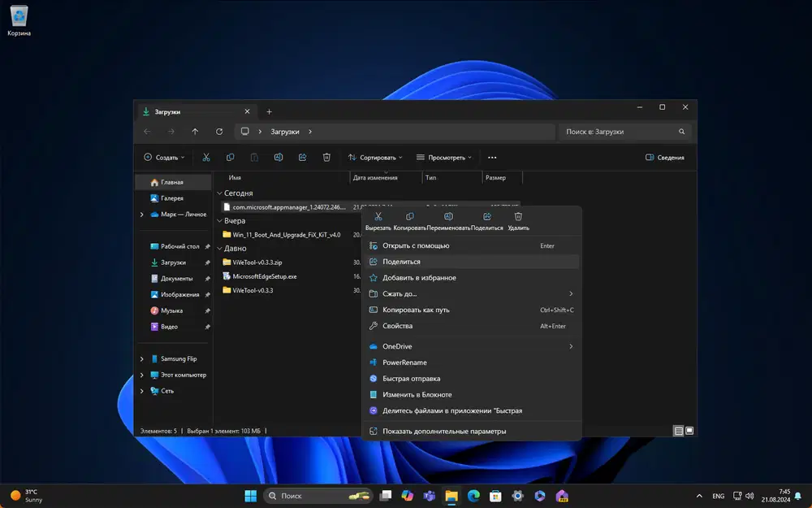Click trash Delete icon in context menu
The image size is (812, 508).
[518, 217]
